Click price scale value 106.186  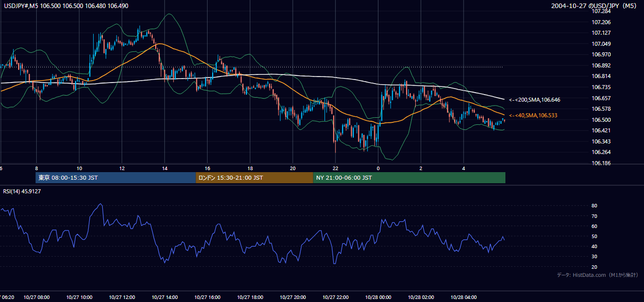[601, 164]
